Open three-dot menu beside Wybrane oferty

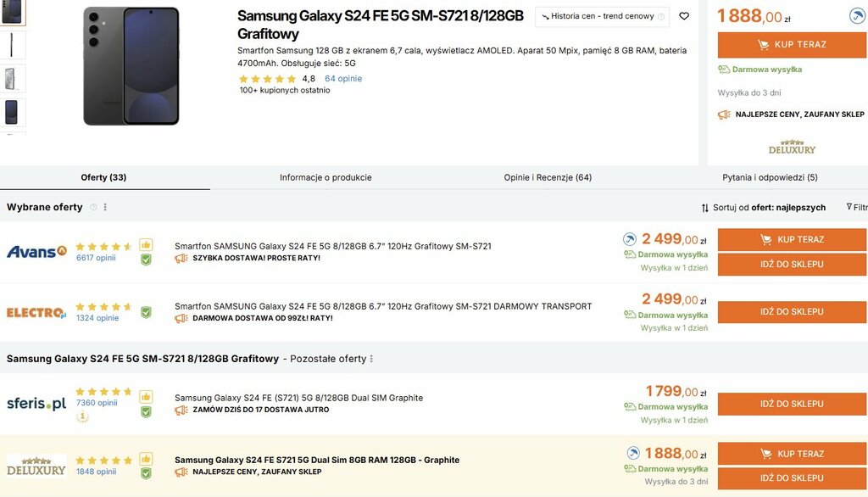(x=105, y=207)
